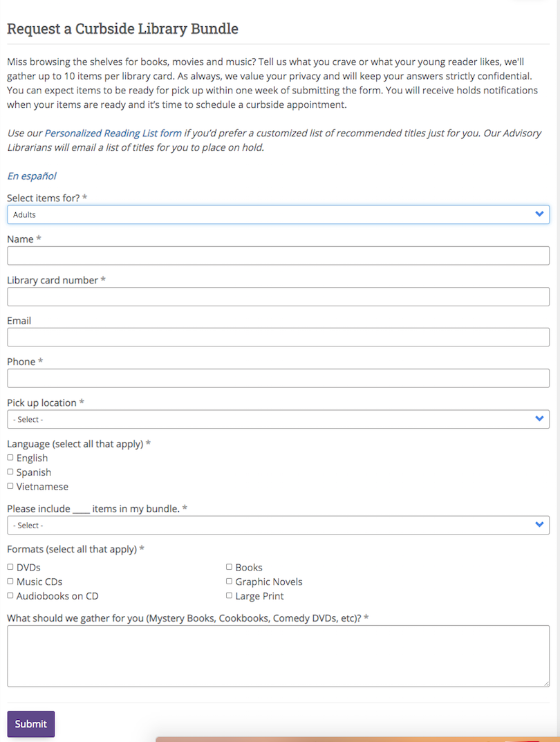Open the bundle items count dropdown
This screenshot has height=742, width=560.
[278, 526]
